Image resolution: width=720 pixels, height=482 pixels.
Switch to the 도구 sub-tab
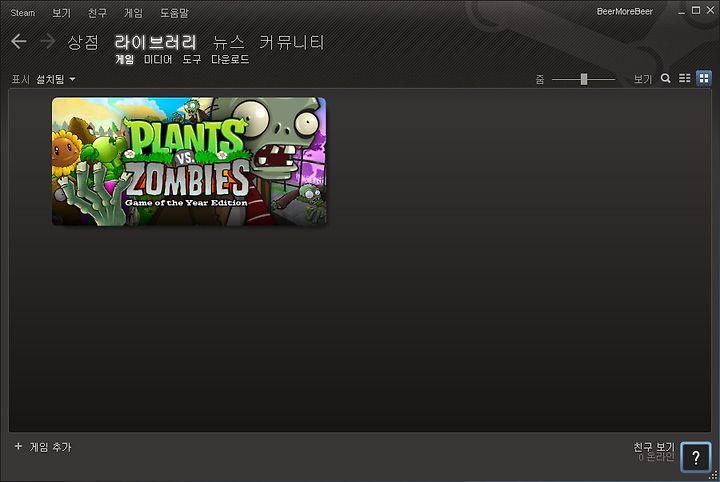pos(191,59)
